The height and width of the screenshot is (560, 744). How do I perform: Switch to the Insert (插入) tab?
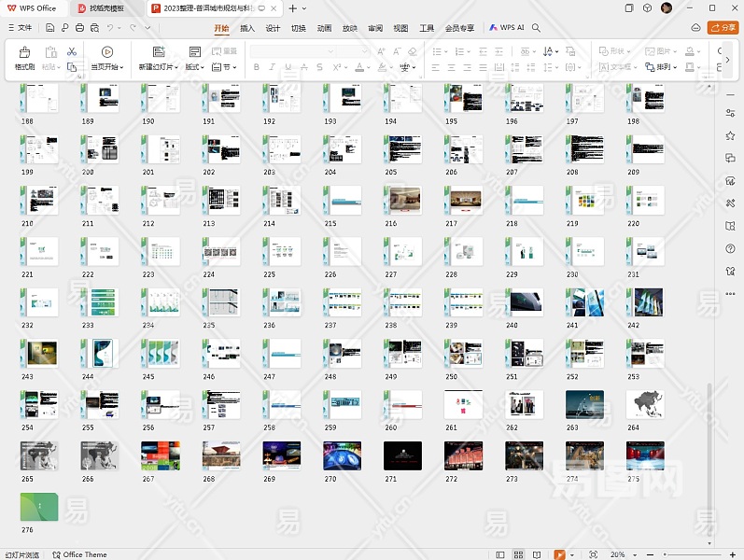[247, 28]
